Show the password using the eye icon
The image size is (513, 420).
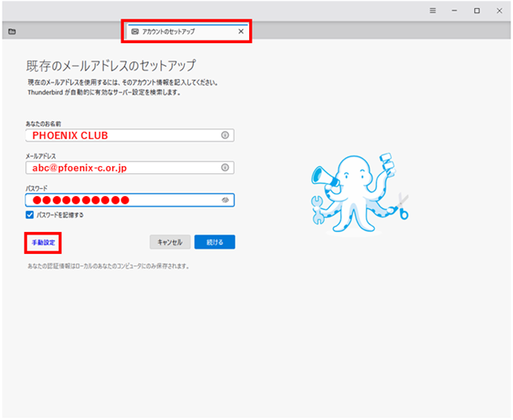point(226,199)
